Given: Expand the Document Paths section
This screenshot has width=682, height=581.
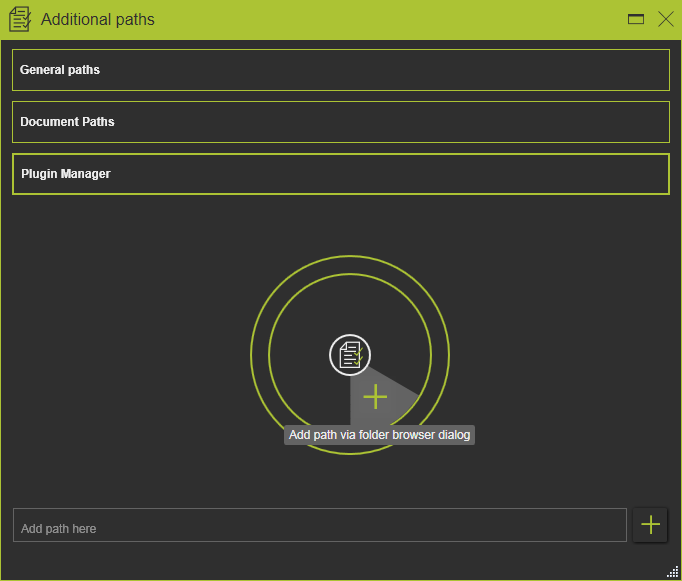Looking at the screenshot, I should (340, 122).
